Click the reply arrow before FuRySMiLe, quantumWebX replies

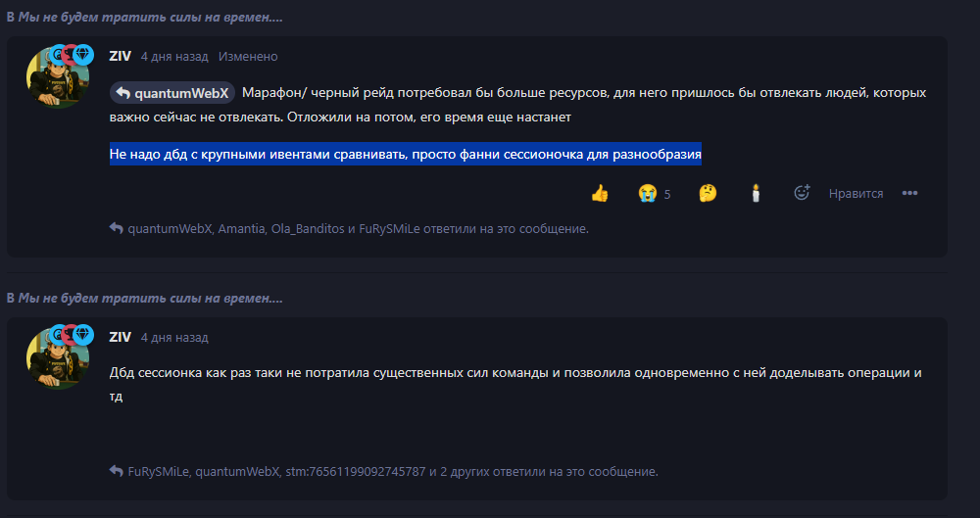click(117, 471)
